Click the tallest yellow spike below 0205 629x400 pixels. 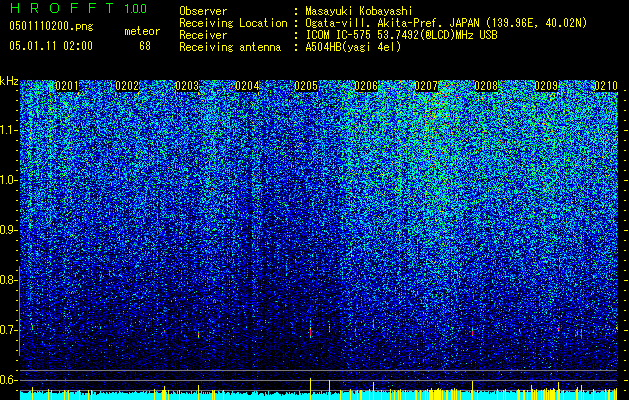point(310,389)
